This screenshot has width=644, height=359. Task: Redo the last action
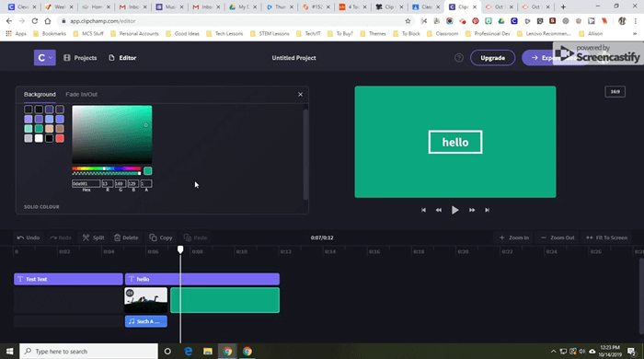(x=61, y=237)
